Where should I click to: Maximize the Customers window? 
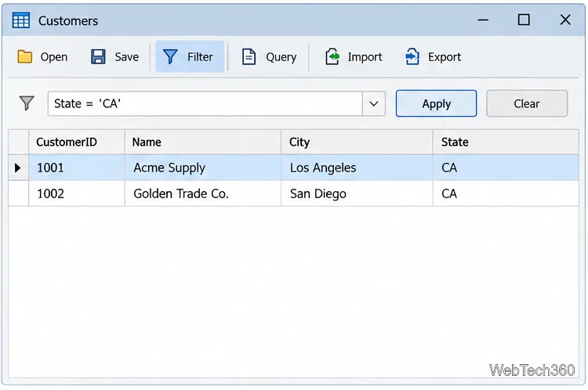pyautogui.click(x=524, y=20)
